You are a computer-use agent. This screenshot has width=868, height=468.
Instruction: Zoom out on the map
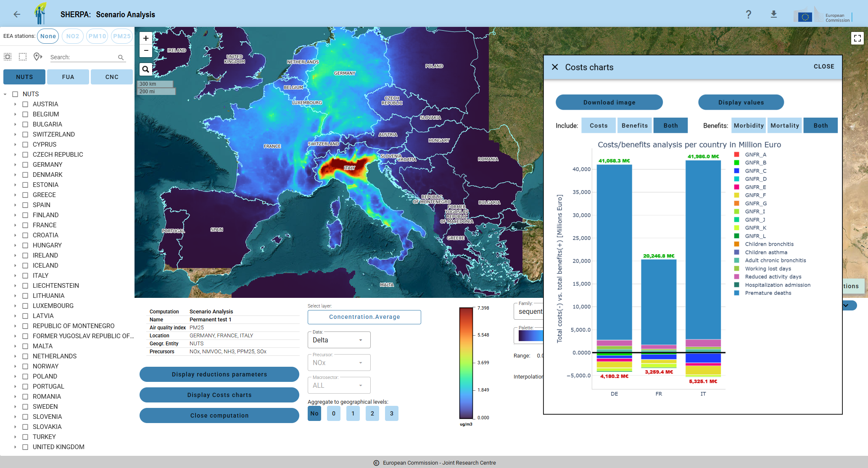[x=146, y=51]
